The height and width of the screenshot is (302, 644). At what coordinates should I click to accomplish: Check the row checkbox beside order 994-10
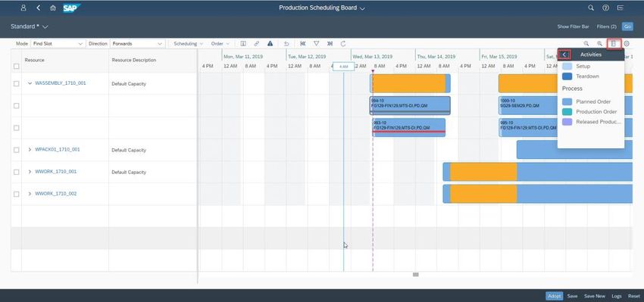click(x=17, y=106)
